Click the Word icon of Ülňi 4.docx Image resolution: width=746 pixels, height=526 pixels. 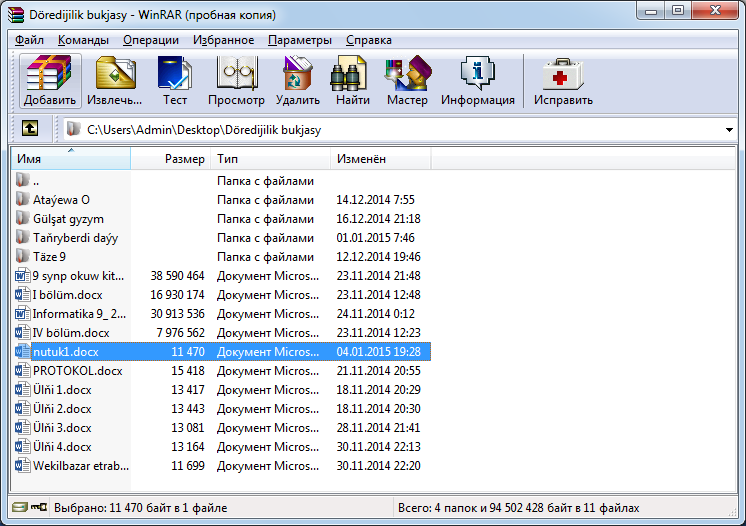coord(22,447)
